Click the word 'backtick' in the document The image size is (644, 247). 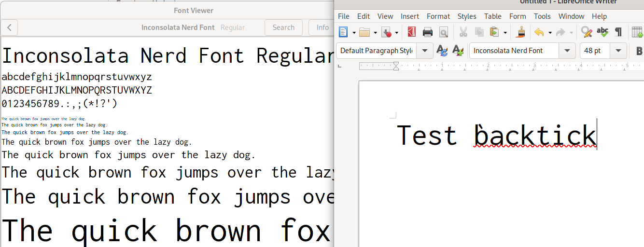click(x=535, y=135)
